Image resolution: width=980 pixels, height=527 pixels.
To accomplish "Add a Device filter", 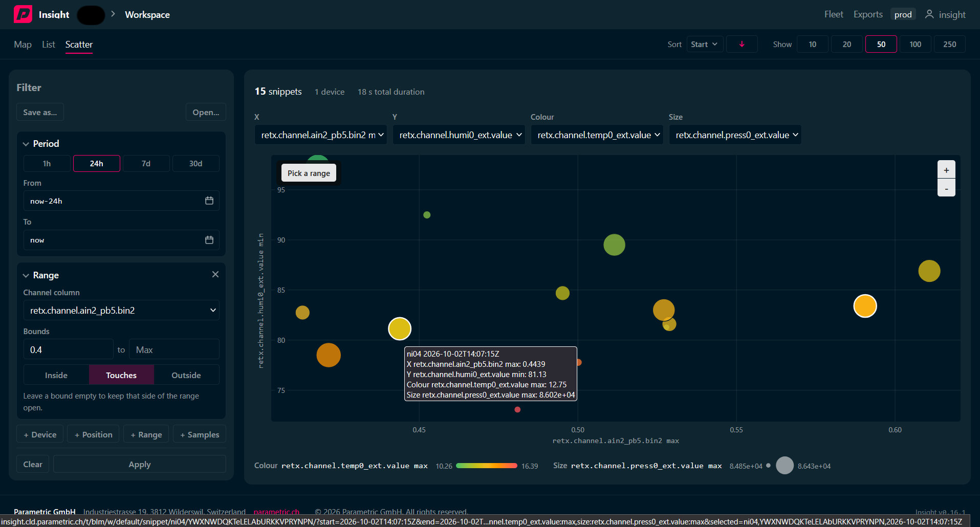I will (40, 434).
